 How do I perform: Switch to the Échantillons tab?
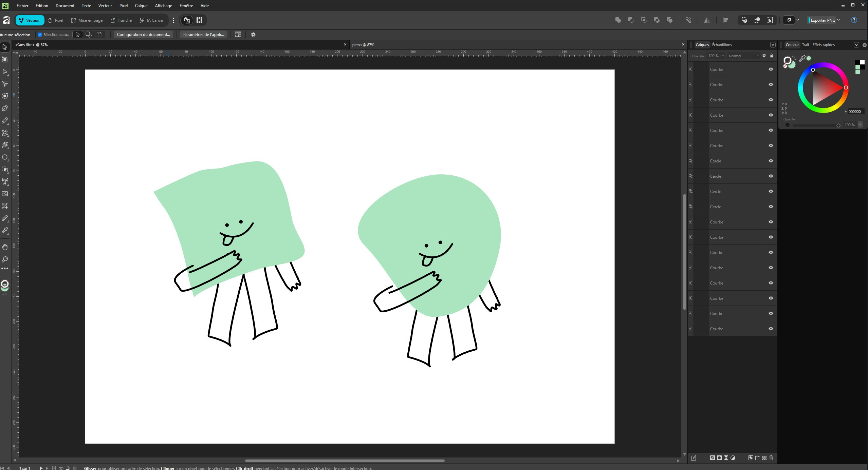(722, 45)
